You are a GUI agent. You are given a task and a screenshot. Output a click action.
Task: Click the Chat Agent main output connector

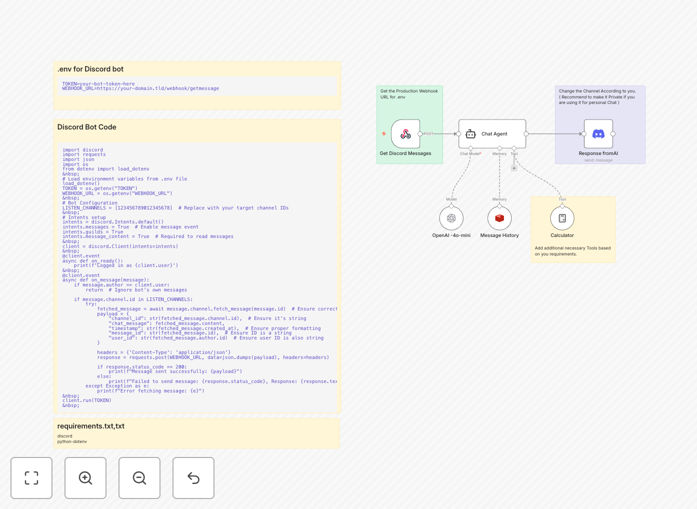point(526,133)
